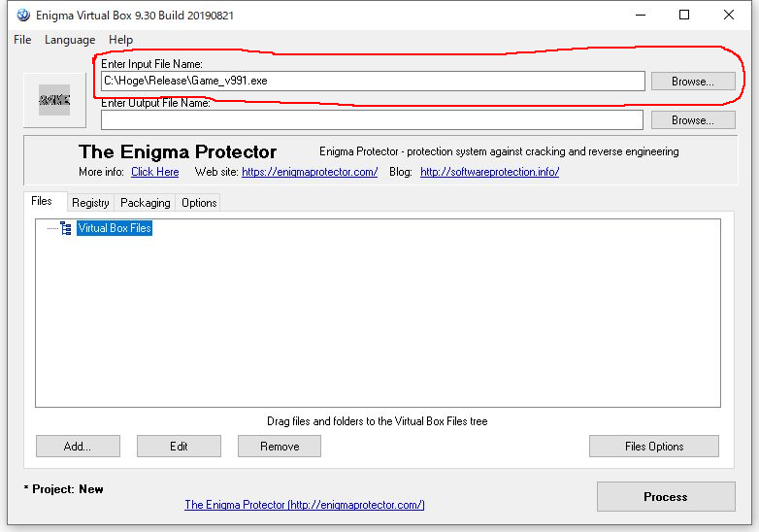759x532 pixels.
Task: Click the Process button
Action: click(666, 497)
